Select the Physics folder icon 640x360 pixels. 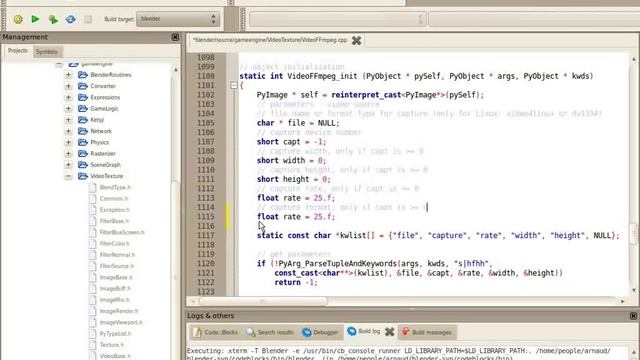point(83,142)
